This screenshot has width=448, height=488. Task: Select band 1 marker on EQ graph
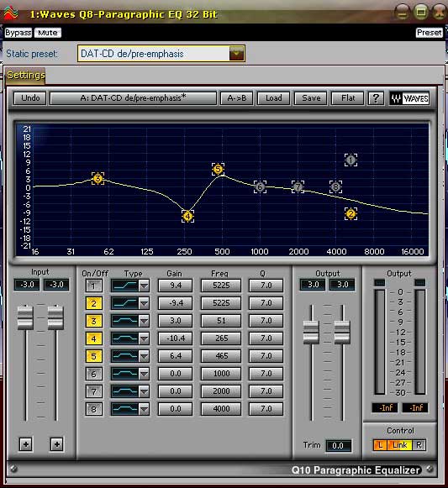(350, 160)
